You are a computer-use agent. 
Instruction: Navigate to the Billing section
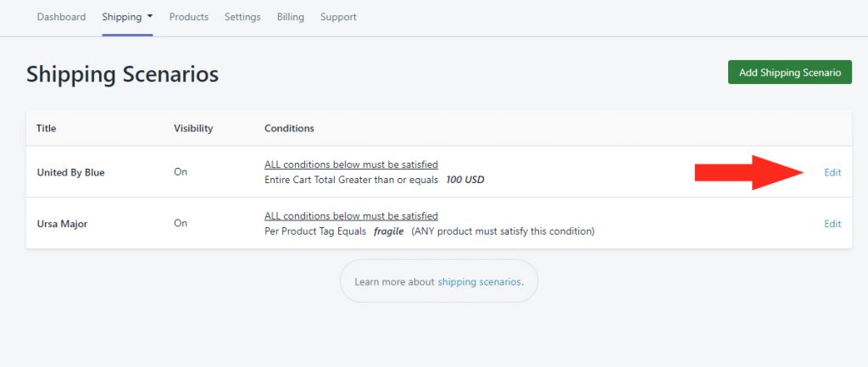click(291, 17)
